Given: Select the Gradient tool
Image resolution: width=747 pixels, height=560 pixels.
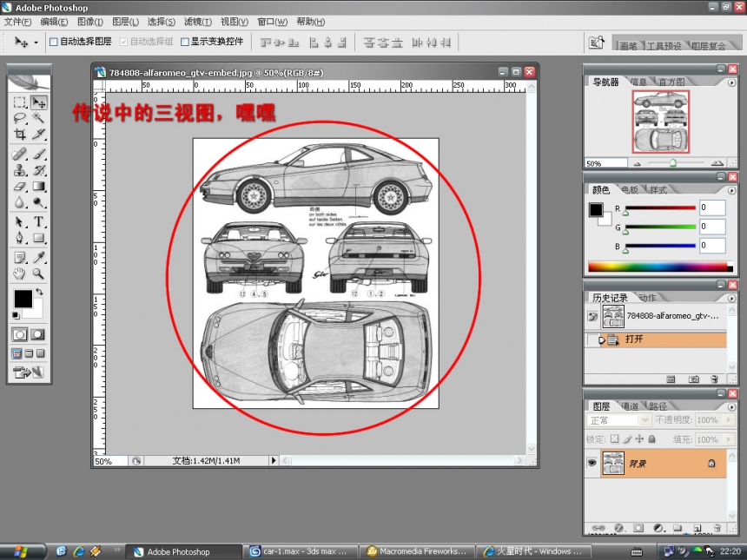Looking at the screenshot, I should [38, 186].
